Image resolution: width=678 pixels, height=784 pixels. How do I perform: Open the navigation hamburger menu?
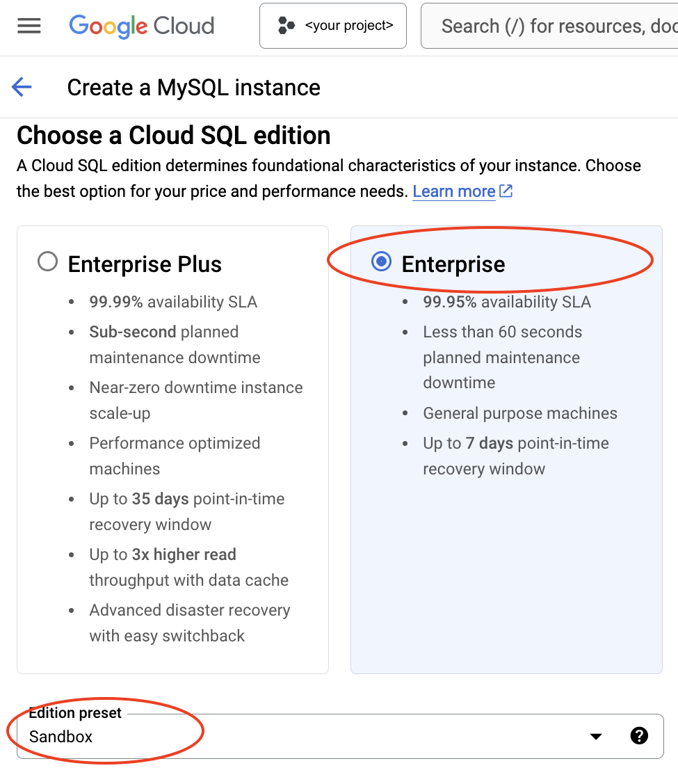(29, 26)
